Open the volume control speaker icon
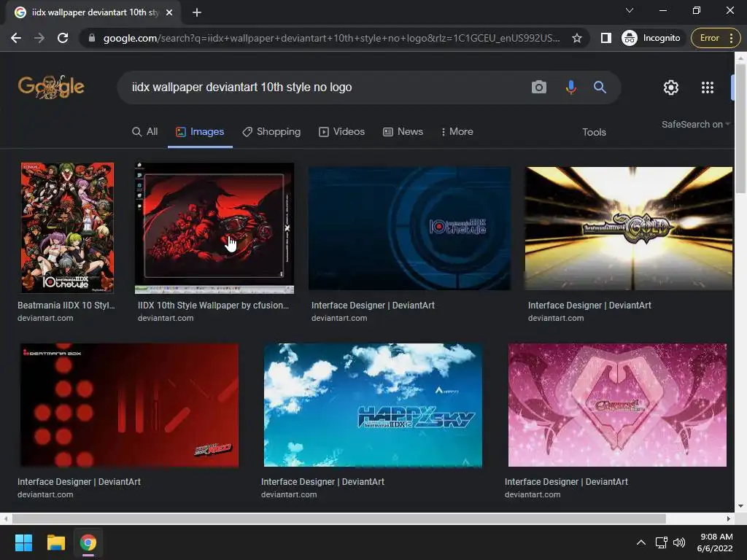747x560 pixels. pos(679,542)
